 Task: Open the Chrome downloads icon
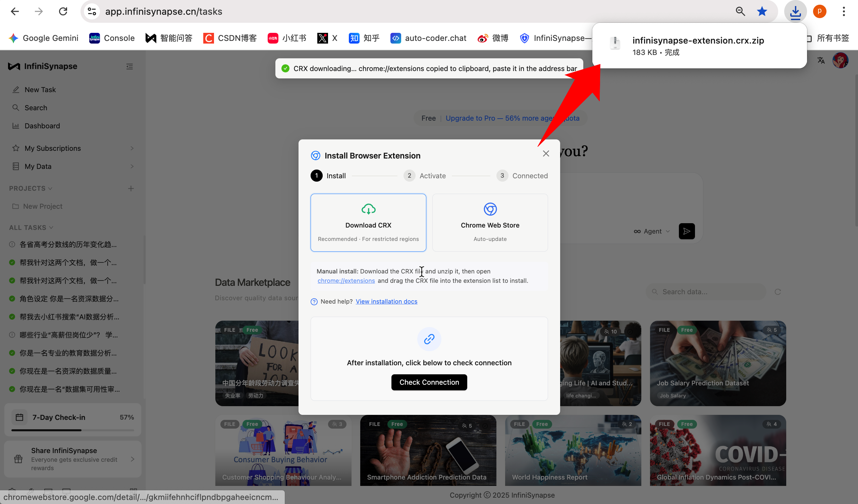tap(795, 12)
